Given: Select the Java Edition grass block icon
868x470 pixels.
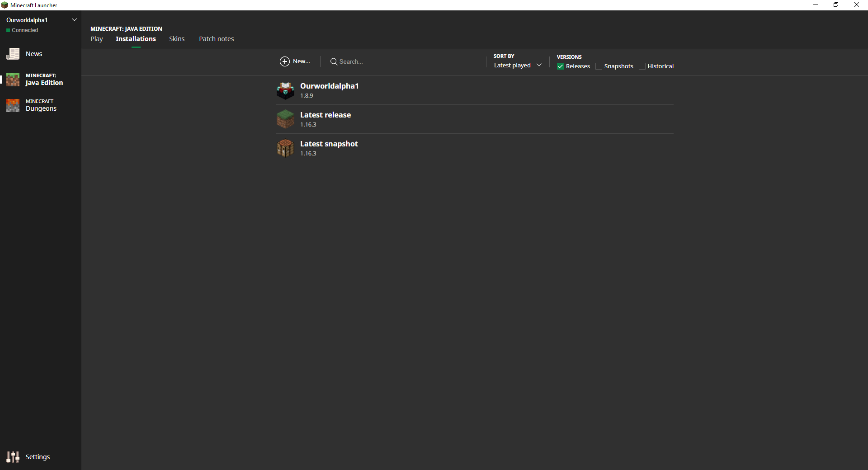Looking at the screenshot, I should [13, 80].
